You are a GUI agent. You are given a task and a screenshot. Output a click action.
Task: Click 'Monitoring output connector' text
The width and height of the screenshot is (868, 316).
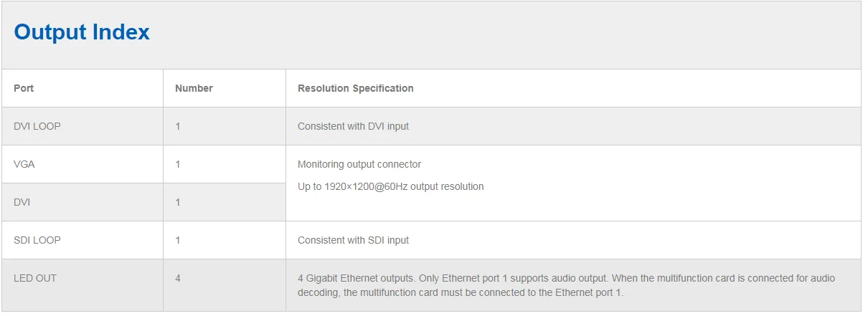[359, 164]
